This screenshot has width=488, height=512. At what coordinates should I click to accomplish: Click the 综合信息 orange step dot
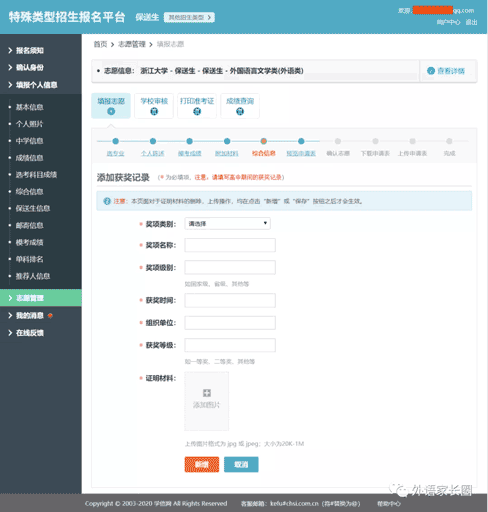264,141
